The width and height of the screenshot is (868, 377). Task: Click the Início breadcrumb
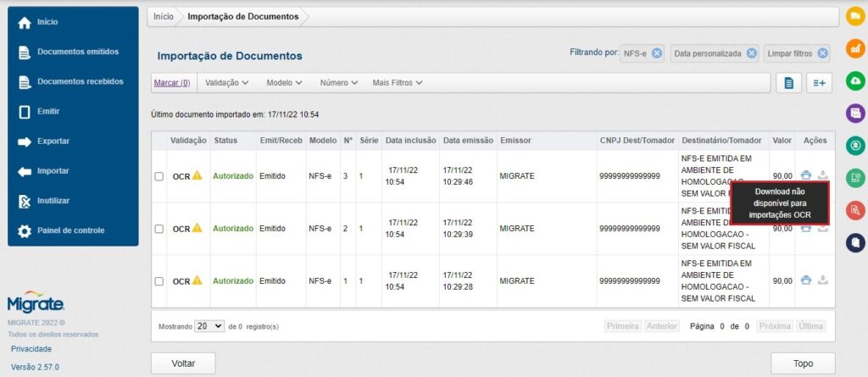(164, 16)
